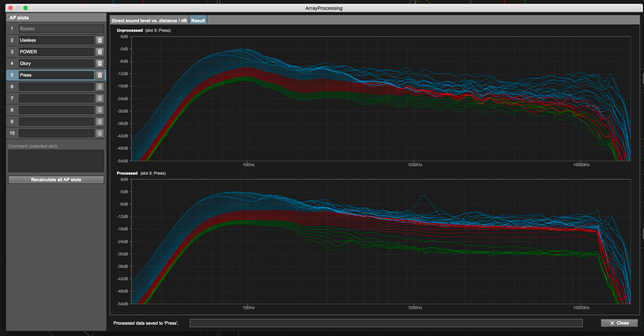Screen dimensions: 644x336
Task: Click 1000Hz label on Unprocessed graph
Action: 415,165
